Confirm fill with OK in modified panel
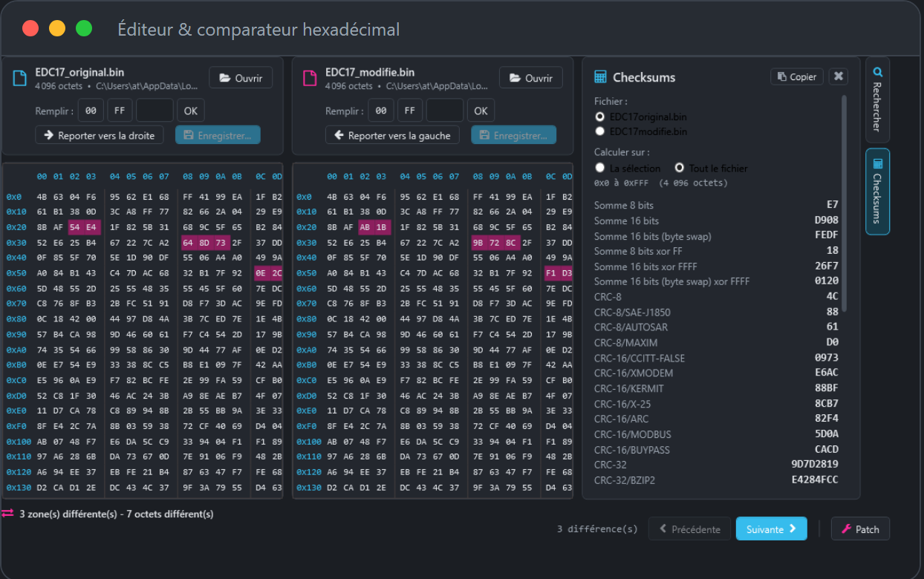924x579 pixels. (481, 111)
